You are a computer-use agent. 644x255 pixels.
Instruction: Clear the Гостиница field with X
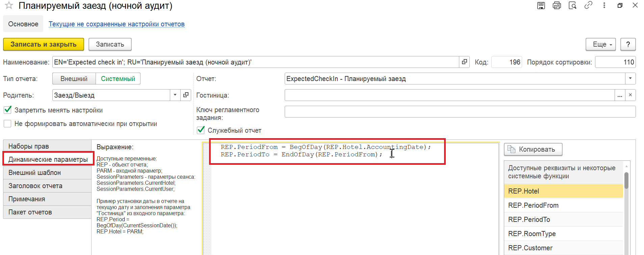coord(630,95)
